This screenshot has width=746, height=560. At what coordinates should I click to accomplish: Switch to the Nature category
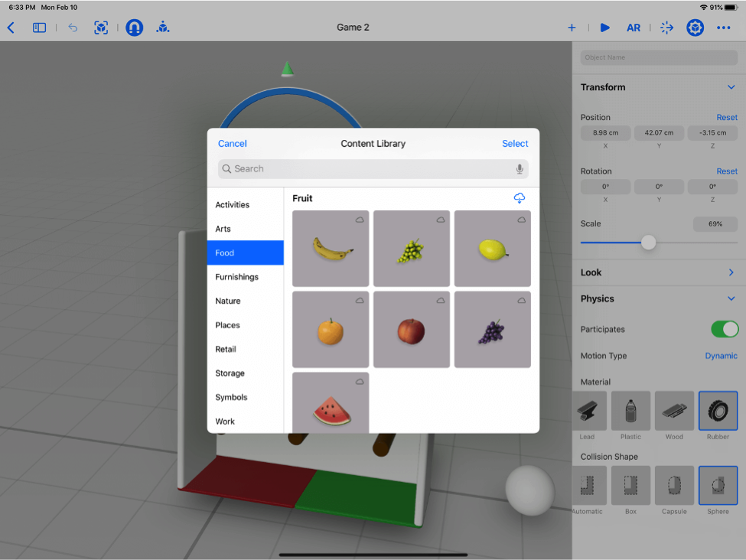point(227,301)
